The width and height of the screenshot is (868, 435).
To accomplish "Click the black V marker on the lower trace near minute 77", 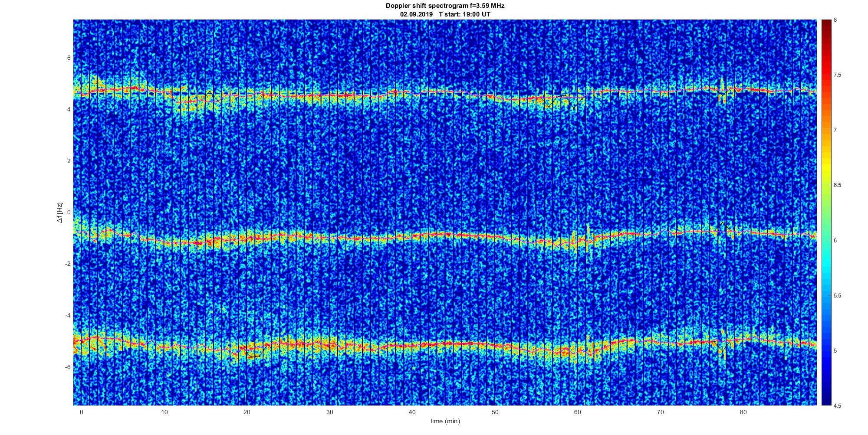I will click(722, 346).
